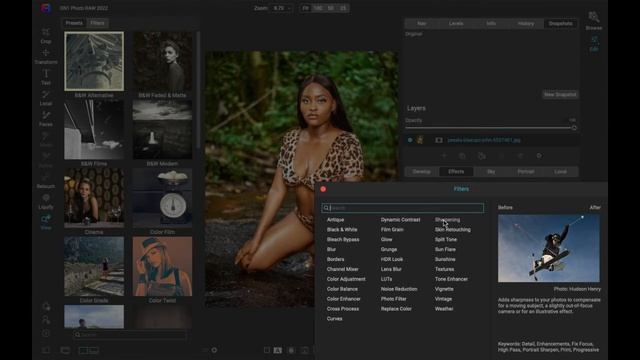Select the jpg layer name
The width and height of the screenshot is (640, 360).
pos(484,140)
